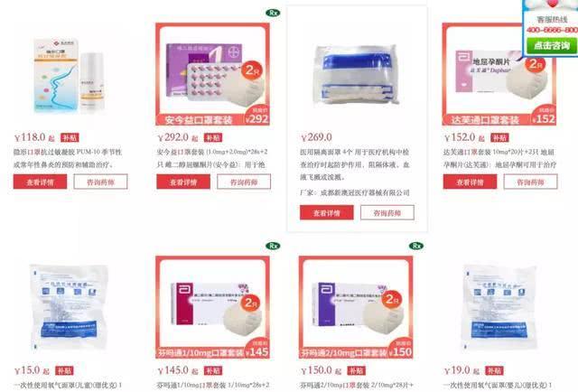Viewport: 578px width, 392px height.
Task: Open the 隐形口罩抗过敏凝胶 description link
Action: (x=68, y=158)
